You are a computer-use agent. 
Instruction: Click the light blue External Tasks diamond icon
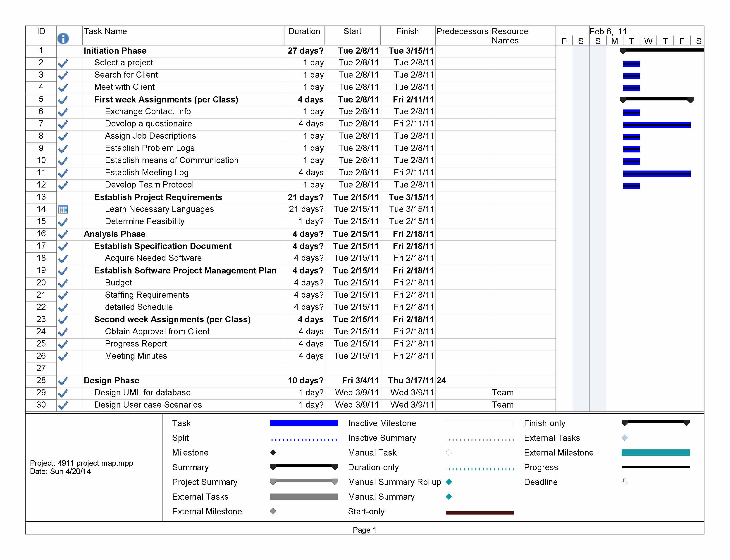[x=625, y=438]
